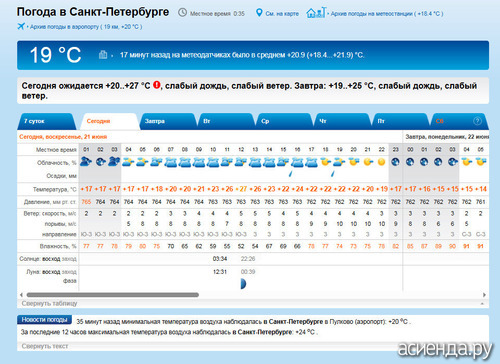The image size is (500, 364).
Task: Open the Архив погоды на метеостанции link
Action: (x=387, y=14)
